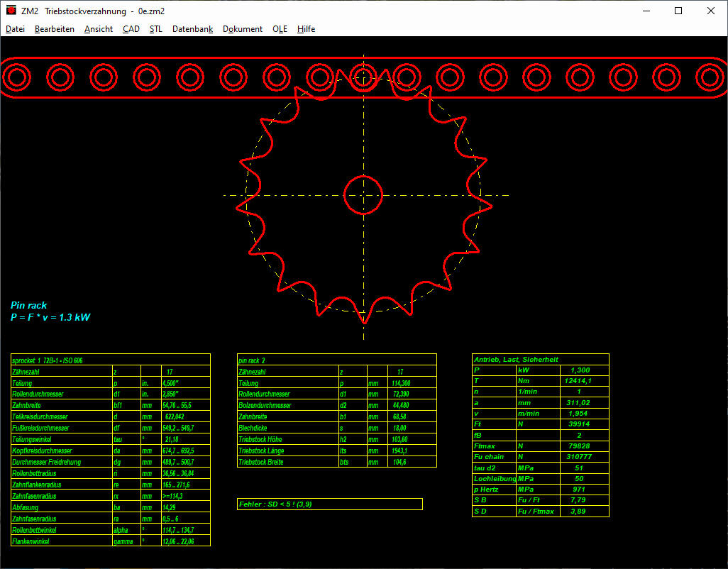728x569 pixels.
Task: Maximize the ZM2 window
Action: 678,11
